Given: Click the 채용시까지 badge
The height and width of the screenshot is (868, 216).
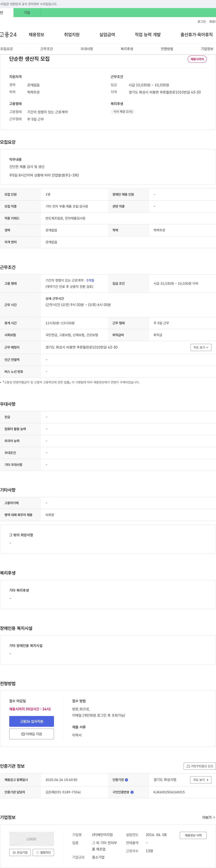Looking at the screenshot, I should (x=197, y=59).
